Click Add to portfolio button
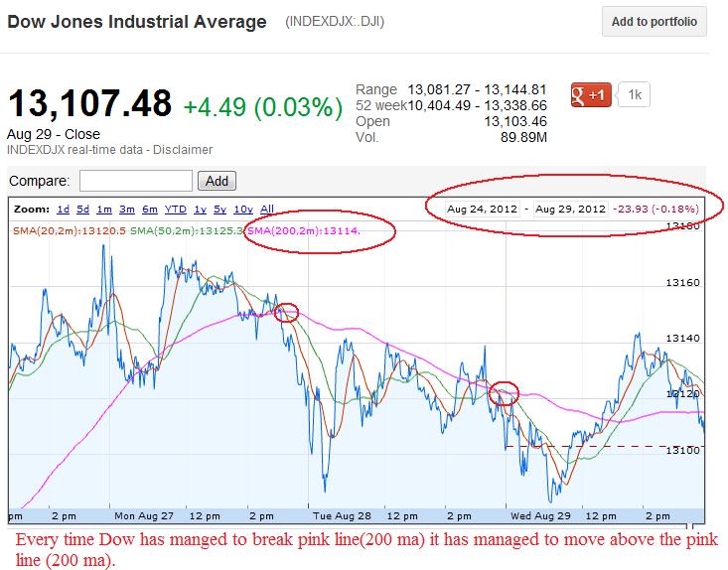This screenshot has height=570, width=728. point(655,22)
